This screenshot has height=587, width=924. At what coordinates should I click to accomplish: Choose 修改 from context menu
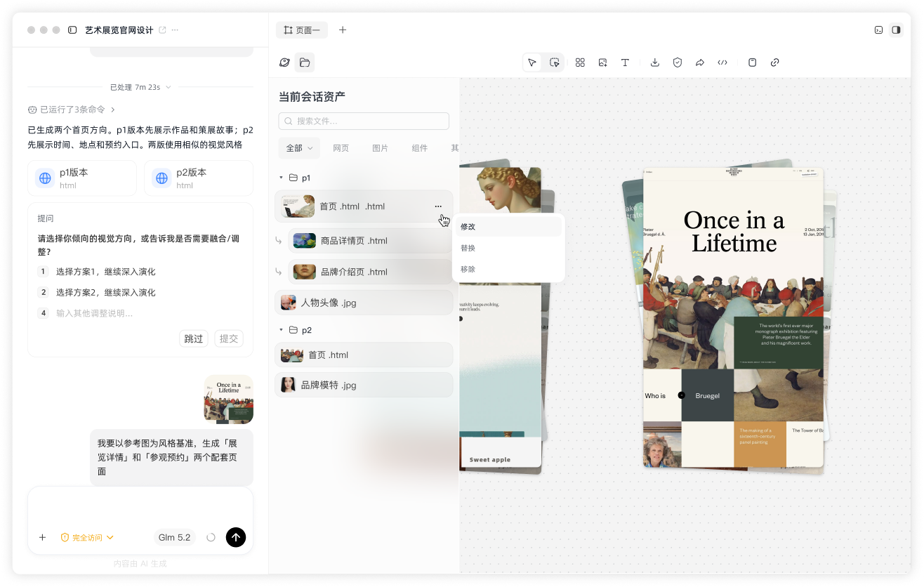(508, 226)
